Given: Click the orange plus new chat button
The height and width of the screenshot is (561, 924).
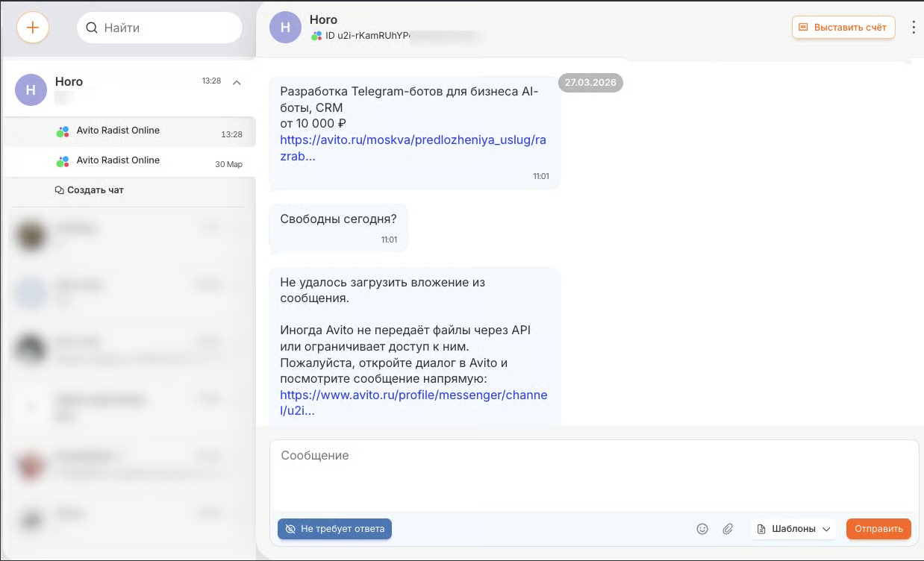Looking at the screenshot, I should (32, 28).
